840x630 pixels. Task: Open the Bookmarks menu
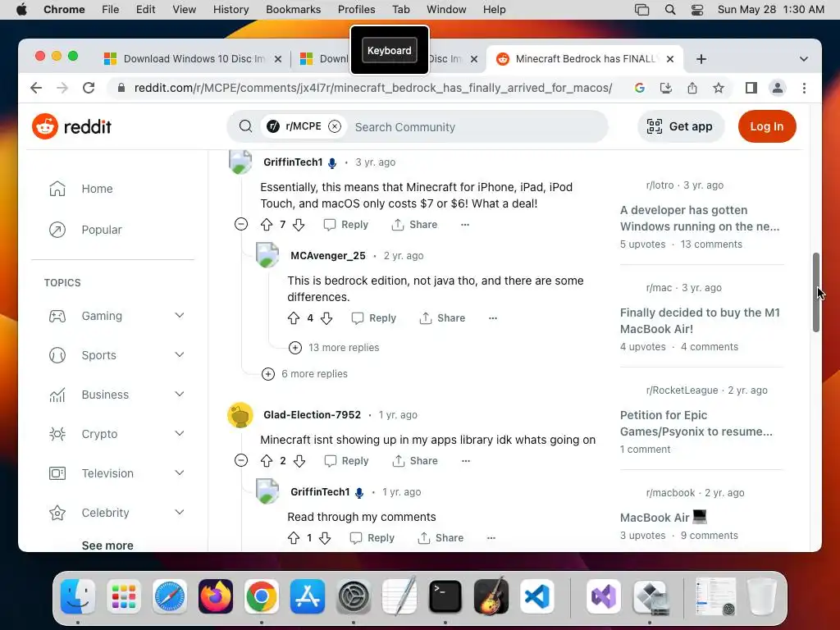[x=293, y=10]
